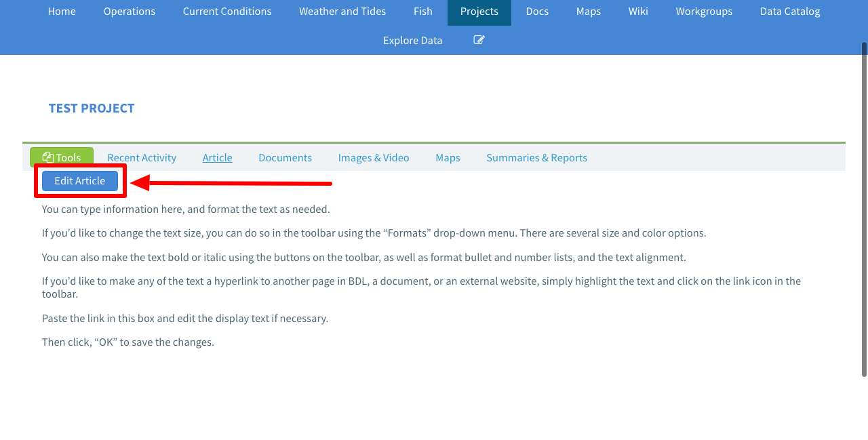This screenshot has width=868, height=440.
Task: Select Data Catalog in the navigation bar
Action: point(790,12)
